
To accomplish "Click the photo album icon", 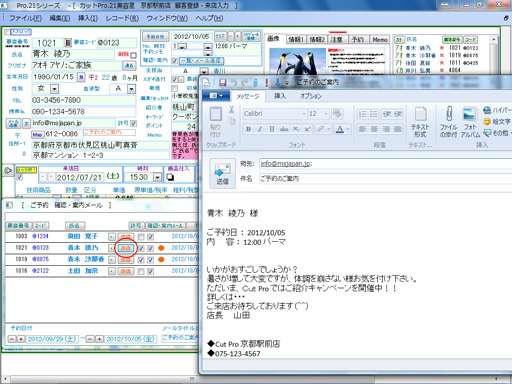I will point(470,114).
